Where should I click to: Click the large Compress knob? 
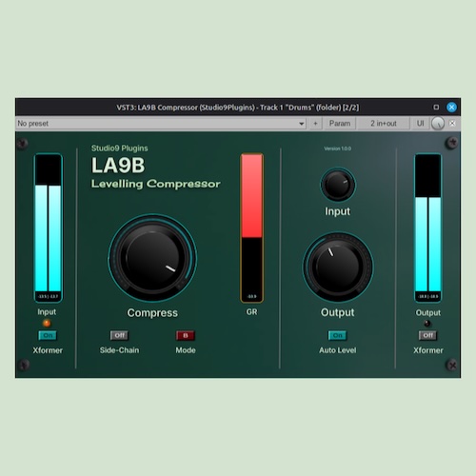tap(152, 258)
